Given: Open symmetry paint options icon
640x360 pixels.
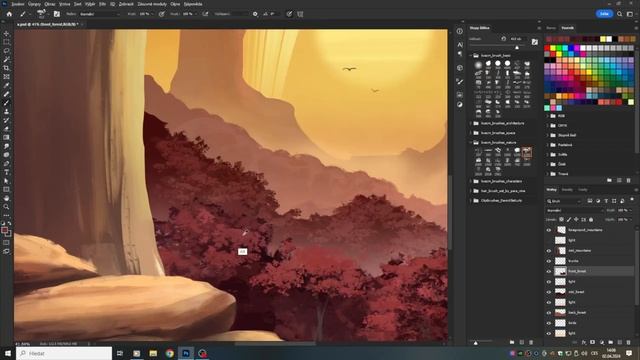Looking at the screenshot, I should pyautogui.click(x=300, y=14).
